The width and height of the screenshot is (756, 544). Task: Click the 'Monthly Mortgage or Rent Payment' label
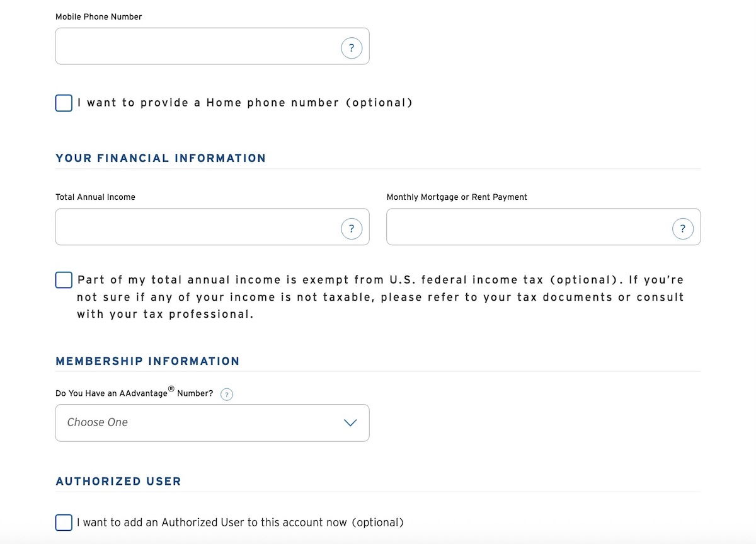point(457,197)
